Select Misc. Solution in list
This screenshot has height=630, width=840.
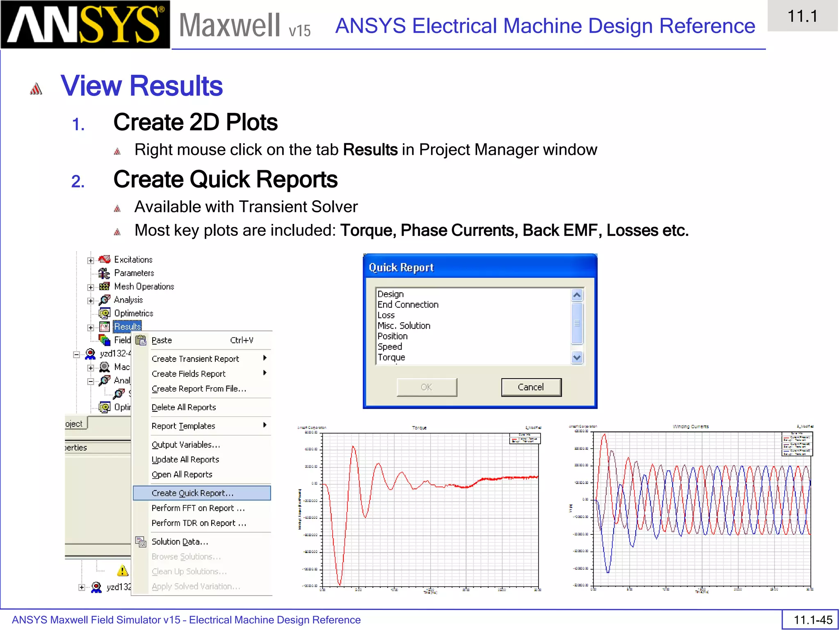pos(404,326)
